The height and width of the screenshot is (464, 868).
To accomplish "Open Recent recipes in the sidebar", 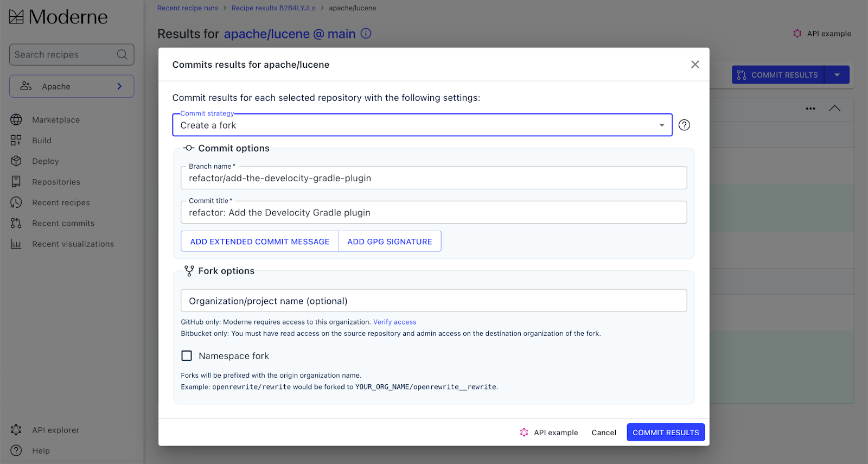I will pyautogui.click(x=61, y=202).
